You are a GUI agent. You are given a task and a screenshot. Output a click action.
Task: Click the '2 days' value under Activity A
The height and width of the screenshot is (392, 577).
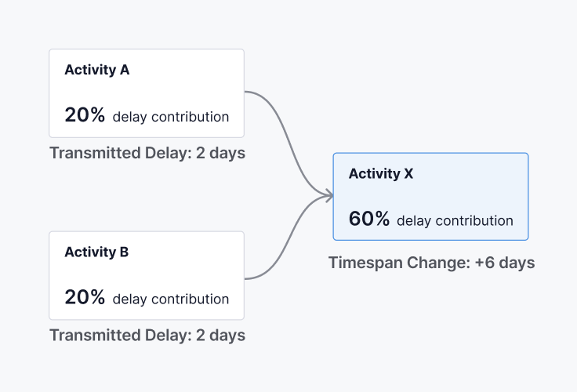coord(220,153)
